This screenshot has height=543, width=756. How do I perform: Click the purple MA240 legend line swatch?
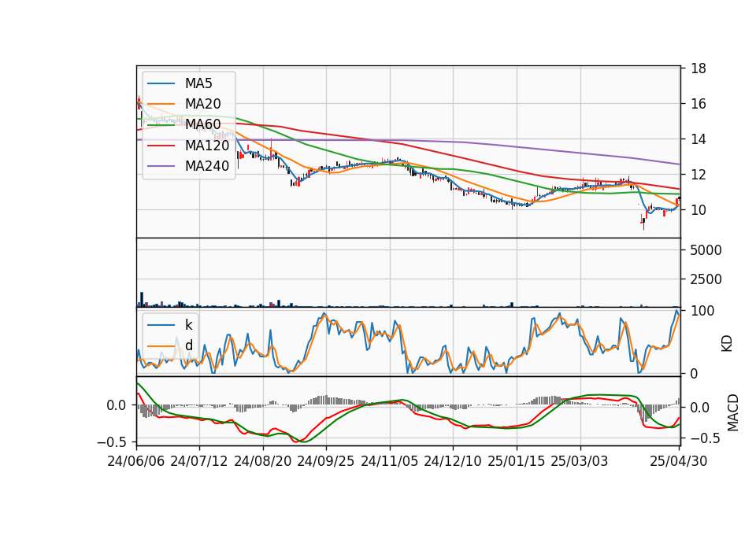161,166
